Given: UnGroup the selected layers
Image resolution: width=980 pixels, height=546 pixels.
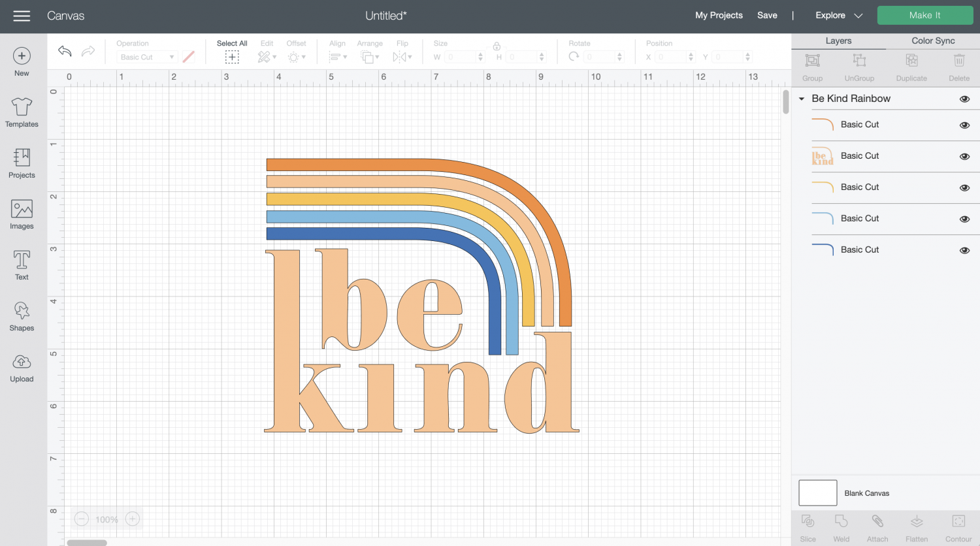Looking at the screenshot, I should [859, 67].
